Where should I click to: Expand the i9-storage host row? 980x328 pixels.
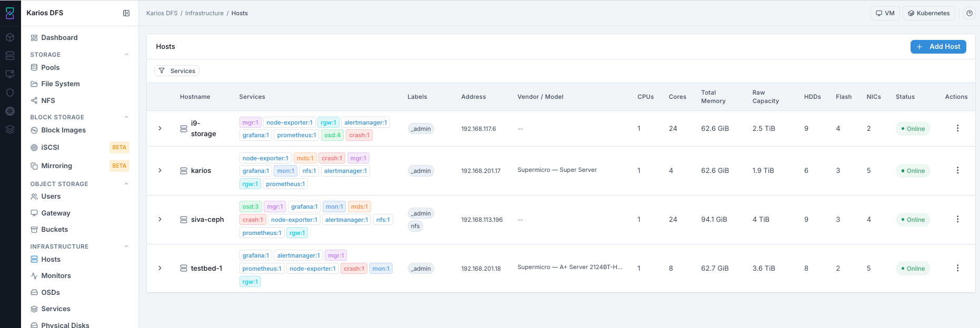click(x=160, y=128)
